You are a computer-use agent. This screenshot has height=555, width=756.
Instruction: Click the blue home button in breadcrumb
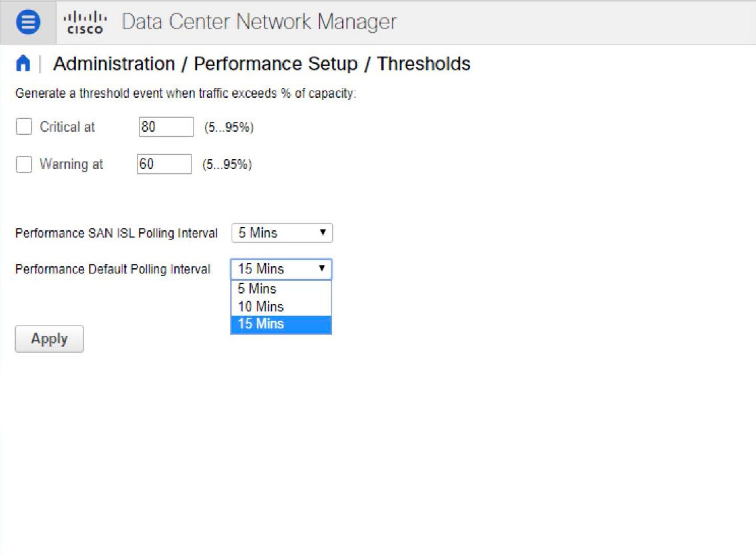[x=24, y=64]
